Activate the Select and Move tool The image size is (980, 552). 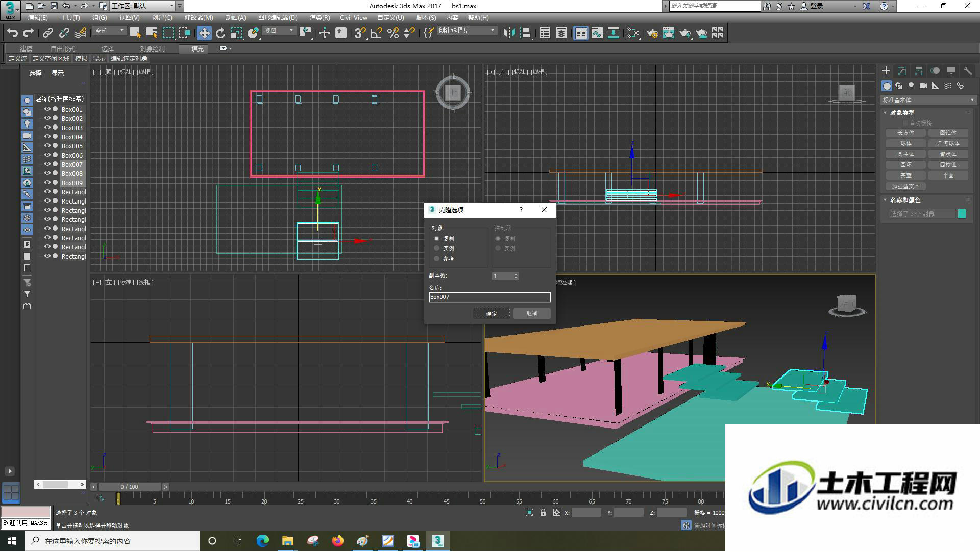click(204, 33)
